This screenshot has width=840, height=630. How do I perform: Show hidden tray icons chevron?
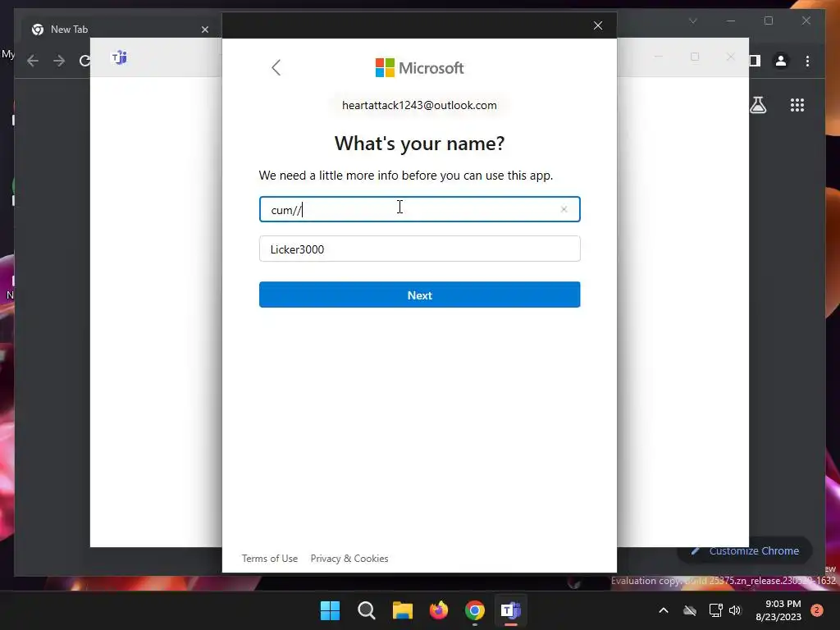click(663, 610)
